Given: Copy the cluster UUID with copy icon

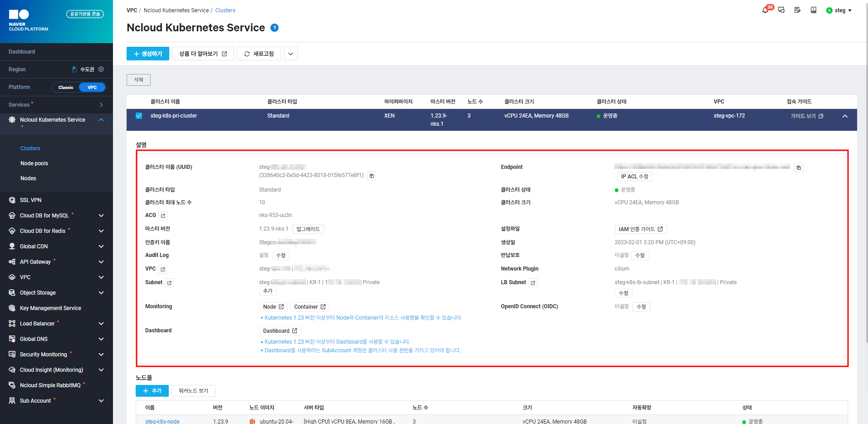Looking at the screenshot, I should click(x=372, y=176).
